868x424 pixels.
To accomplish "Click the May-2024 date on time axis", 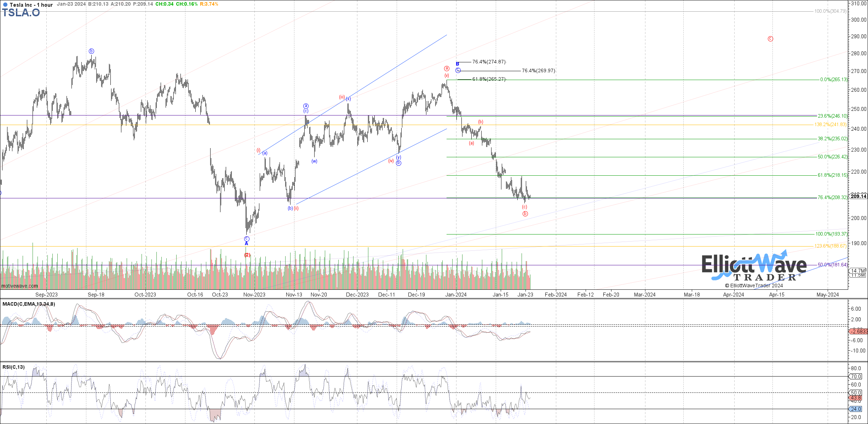I will coord(828,295).
